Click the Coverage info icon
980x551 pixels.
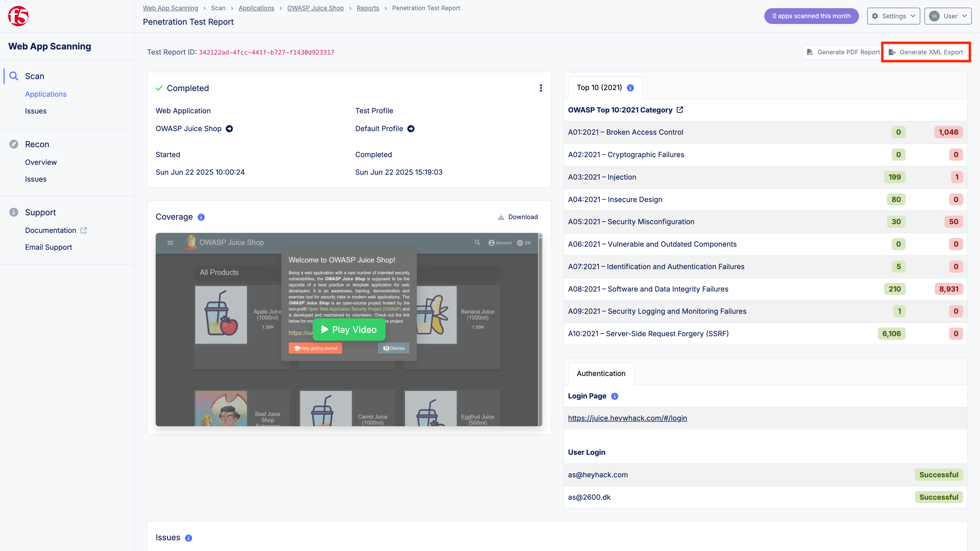coord(201,217)
